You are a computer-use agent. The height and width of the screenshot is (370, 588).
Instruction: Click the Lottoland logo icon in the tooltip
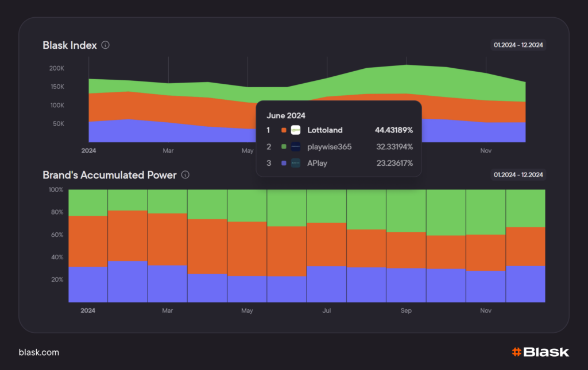[x=296, y=130]
